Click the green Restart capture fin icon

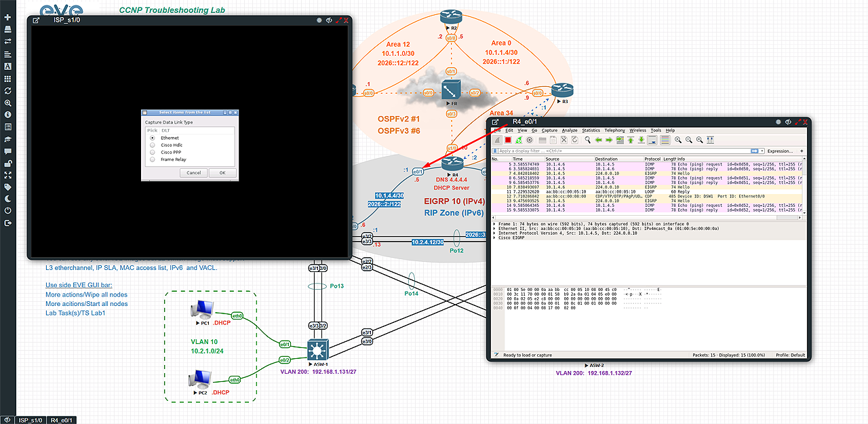[x=518, y=140]
